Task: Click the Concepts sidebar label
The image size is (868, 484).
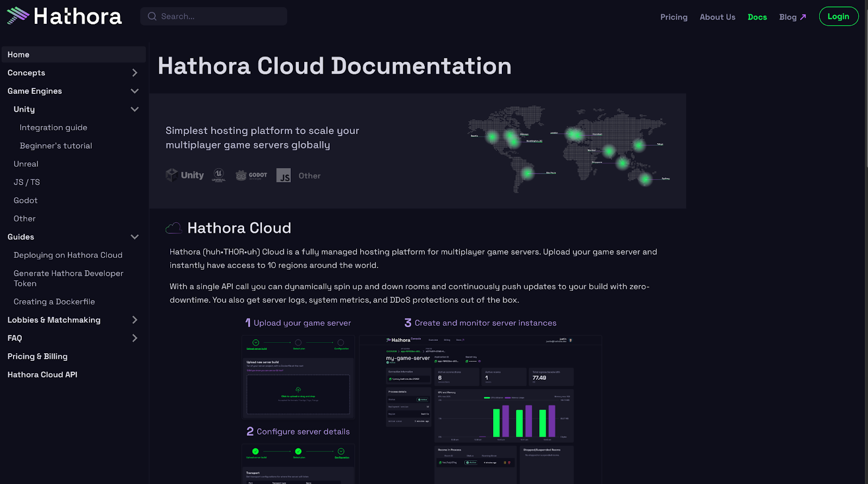Action: click(x=26, y=73)
